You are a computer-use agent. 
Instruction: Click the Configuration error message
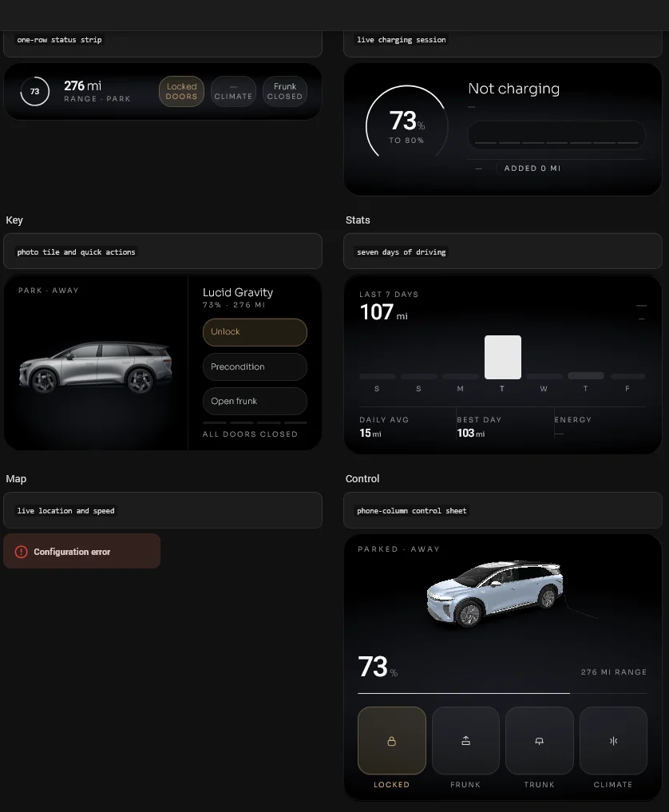click(72, 552)
